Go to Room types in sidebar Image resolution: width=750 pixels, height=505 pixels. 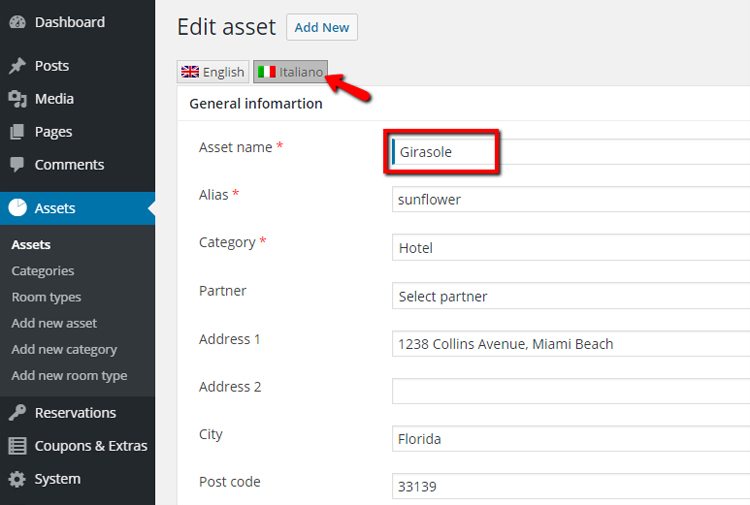click(x=46, y=297)
